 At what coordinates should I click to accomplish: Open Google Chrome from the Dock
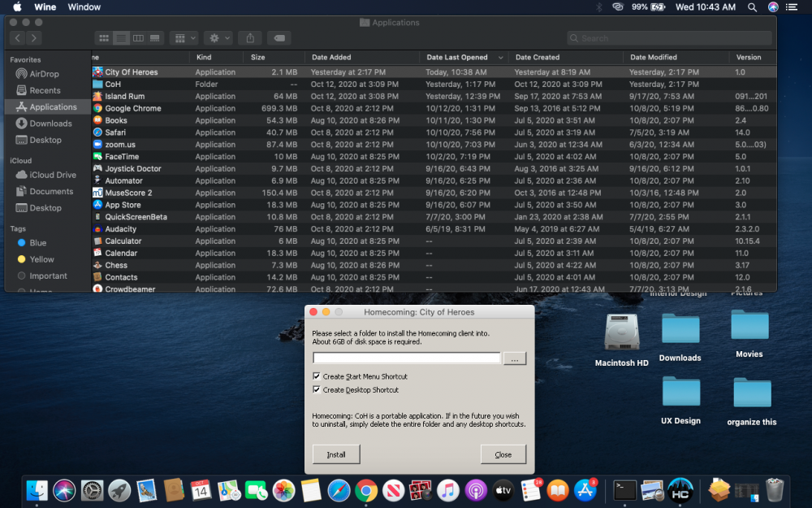click(x=366, y=491)
